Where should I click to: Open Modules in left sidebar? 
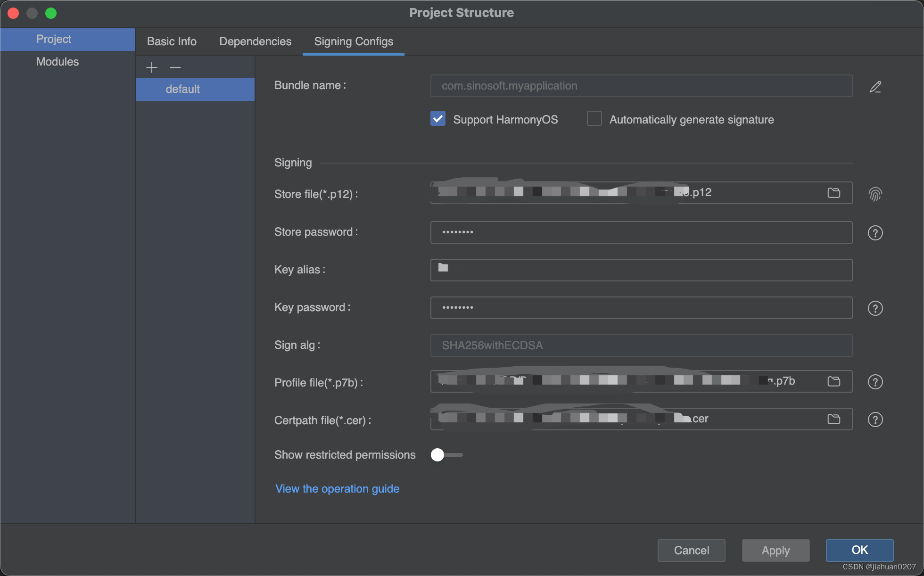(68, 62)
